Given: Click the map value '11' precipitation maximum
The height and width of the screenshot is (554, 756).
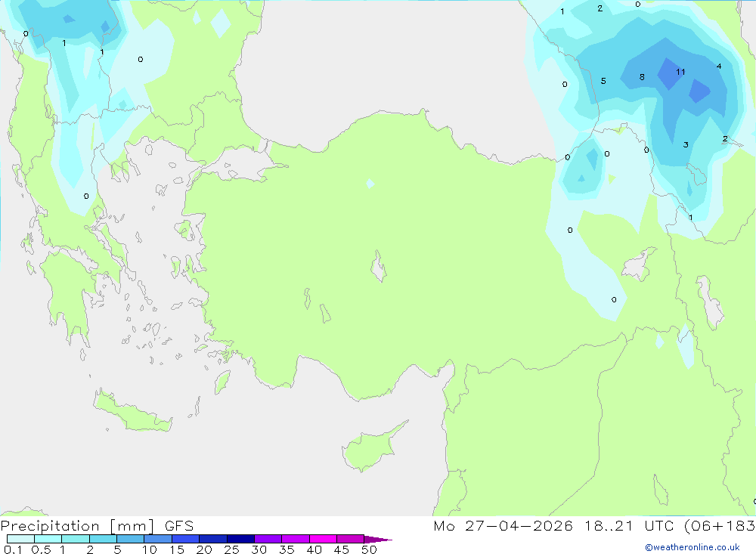Looking at the screenshot, I should pos(680,72).
